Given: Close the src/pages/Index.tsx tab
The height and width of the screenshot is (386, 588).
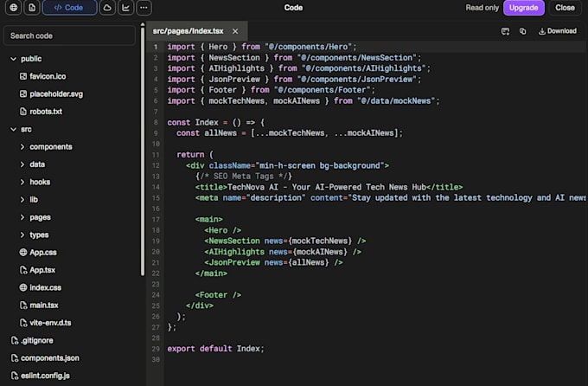Looking at the screenshot, I should pos(235,31).
